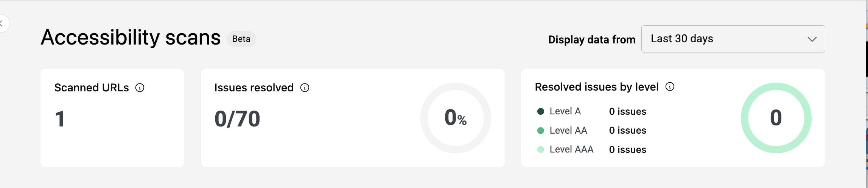Click "0 issues" beside Level AAA
Viewport: 868px width, 188px height.
point(627,150)
